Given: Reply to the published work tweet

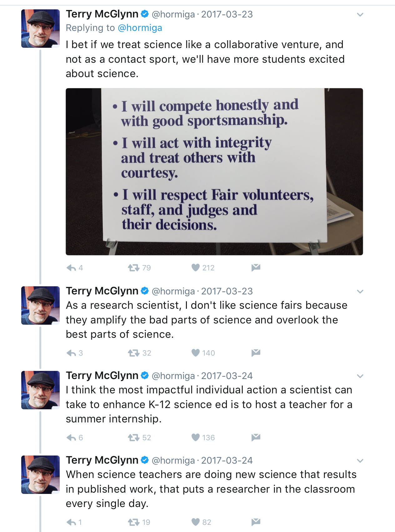Looking at the screenshot, I should pyautogui.click(x=71, y=522).
